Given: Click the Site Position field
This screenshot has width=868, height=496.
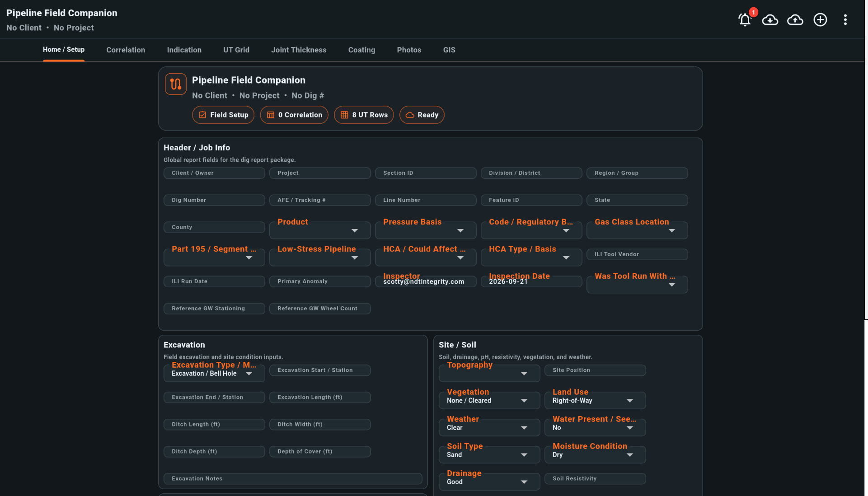Looking at the screenshot, I should (x=595, y=370).
